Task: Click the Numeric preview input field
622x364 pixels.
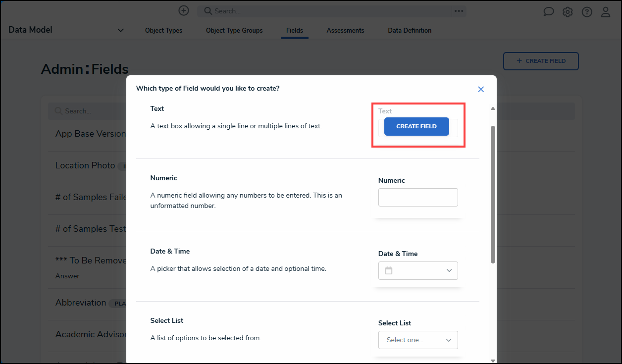Action: click(x=418, y=197)
